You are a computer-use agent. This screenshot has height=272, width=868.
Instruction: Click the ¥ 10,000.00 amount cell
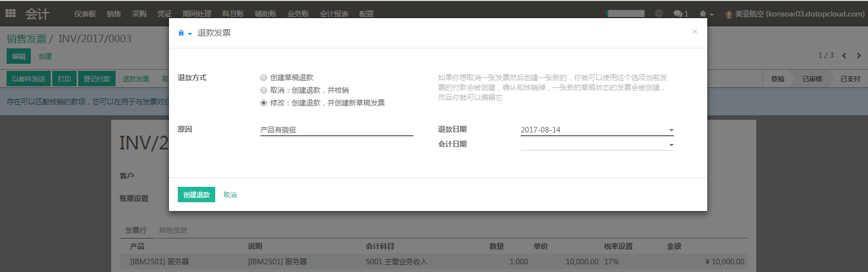pyautogui.click(x=724, y=262)
